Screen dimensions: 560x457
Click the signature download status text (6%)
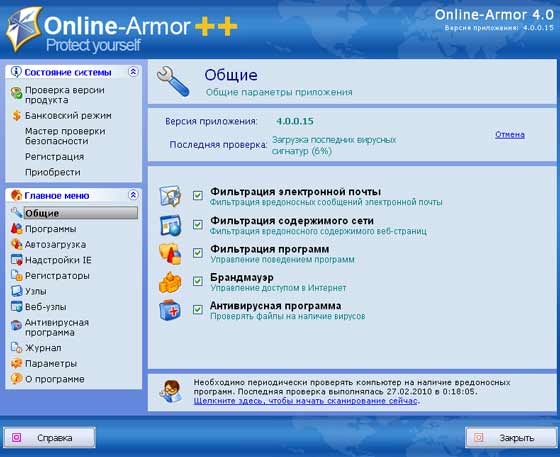pyautogui.click(x=334, y=145)
